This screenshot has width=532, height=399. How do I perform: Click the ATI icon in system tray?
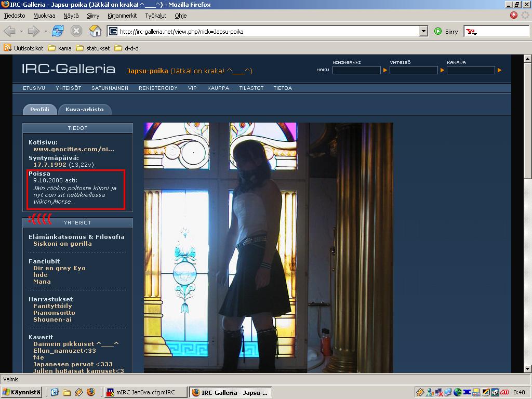point(504,392)
